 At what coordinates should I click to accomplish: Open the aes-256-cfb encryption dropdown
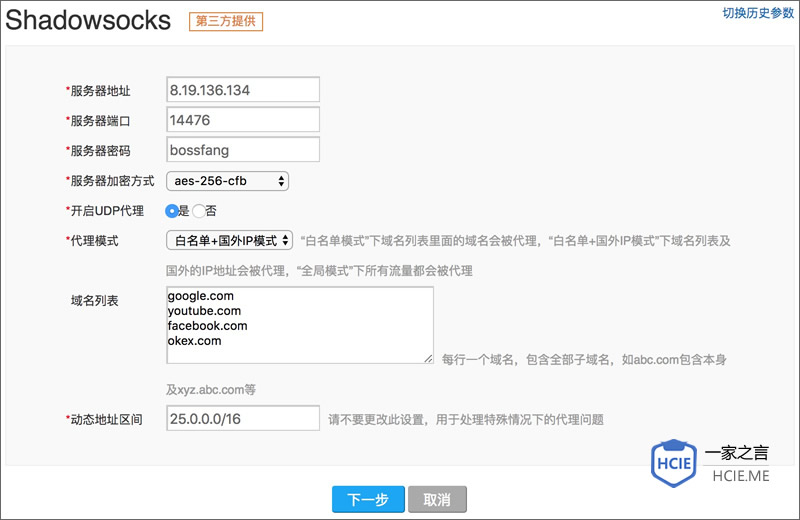(x=228, y=181)
